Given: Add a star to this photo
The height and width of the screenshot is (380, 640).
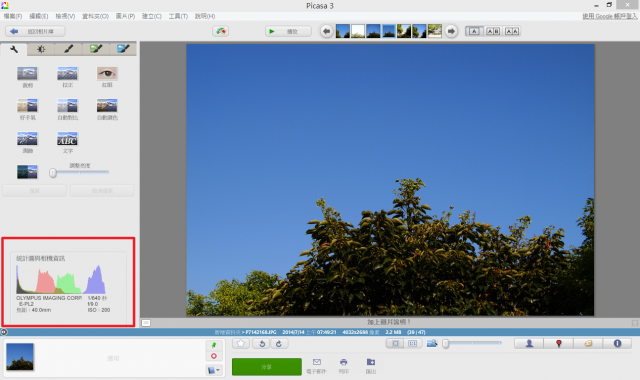Looking at the screenshot, I should [241, 344].
